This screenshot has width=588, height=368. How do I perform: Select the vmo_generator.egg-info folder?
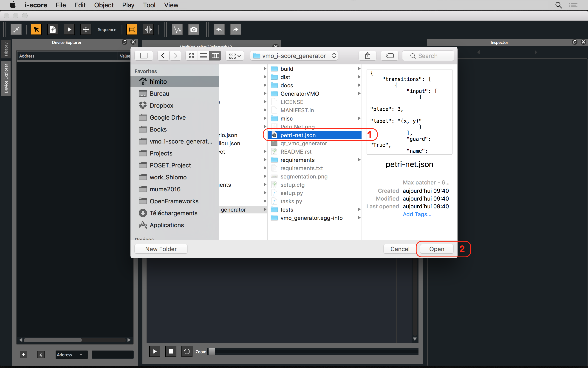point(314,218)
